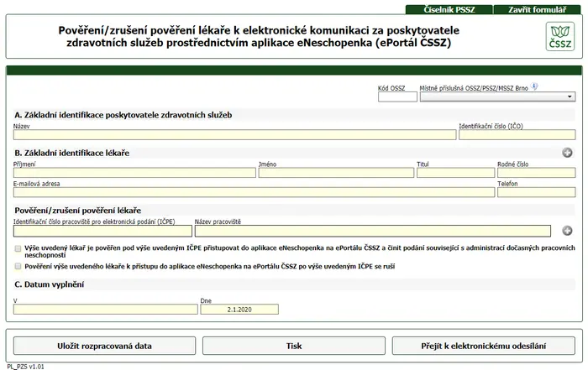Click the Tisk button

click(x=294, y=346)
